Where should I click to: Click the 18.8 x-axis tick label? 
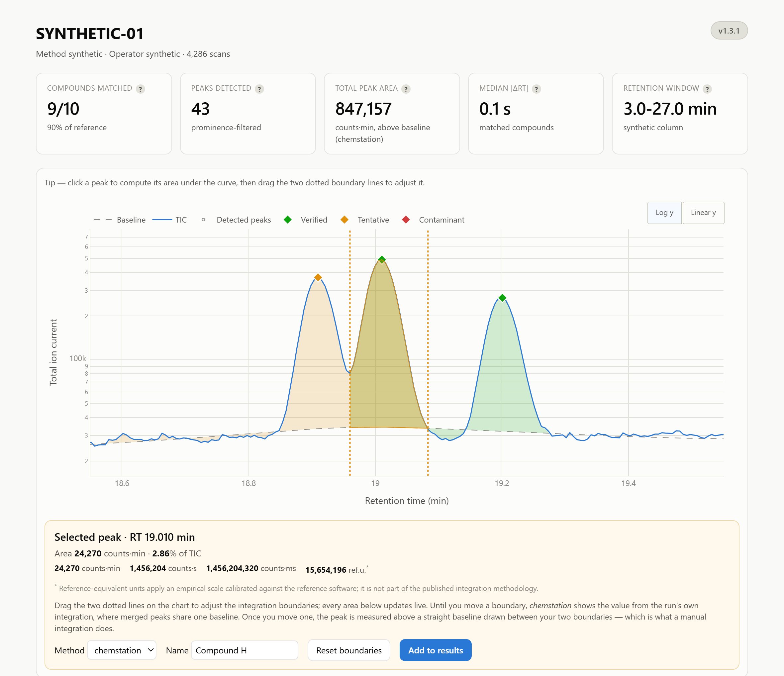tap(248, 483)
